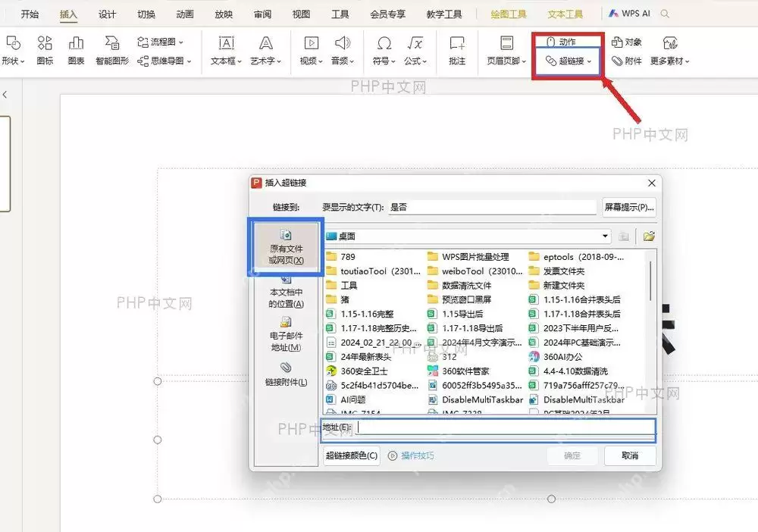The height and width of the screenshot is (532, 758).
Task: Click the search magnifier icon in ribbon
Action: 666,14
